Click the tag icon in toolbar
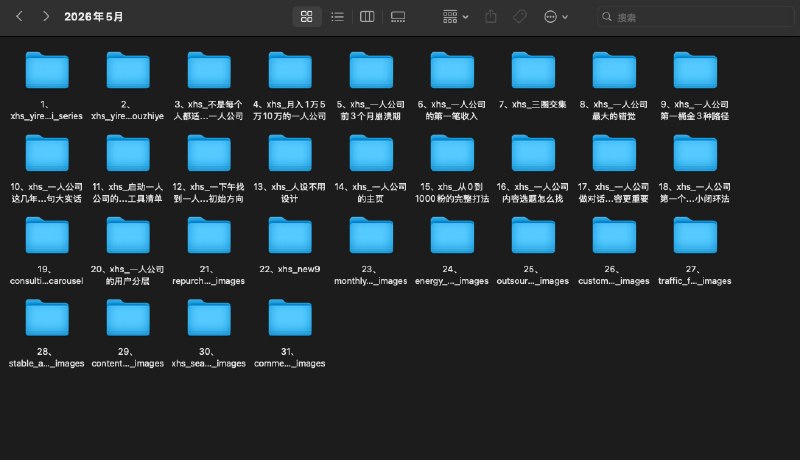Image resolution: width=800 pixels, height=460 pixels. pyautogui.click(x=520, y=17)
